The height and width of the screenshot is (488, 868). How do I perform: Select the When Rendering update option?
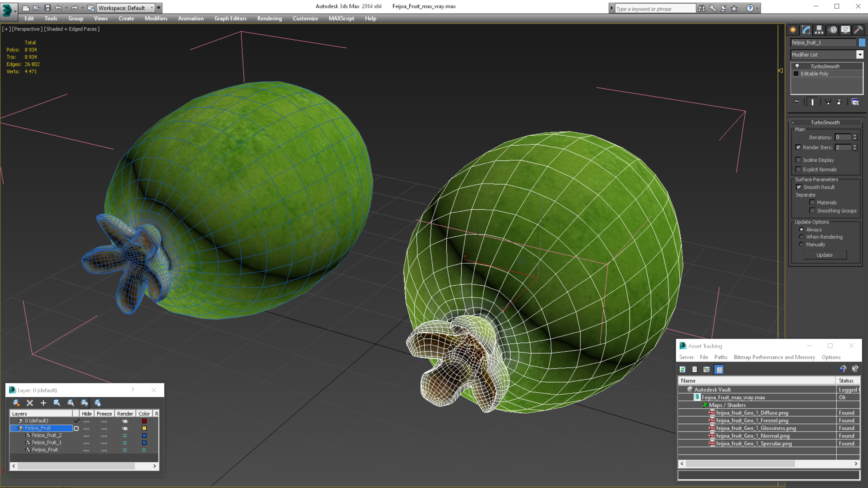coord(801,237)
